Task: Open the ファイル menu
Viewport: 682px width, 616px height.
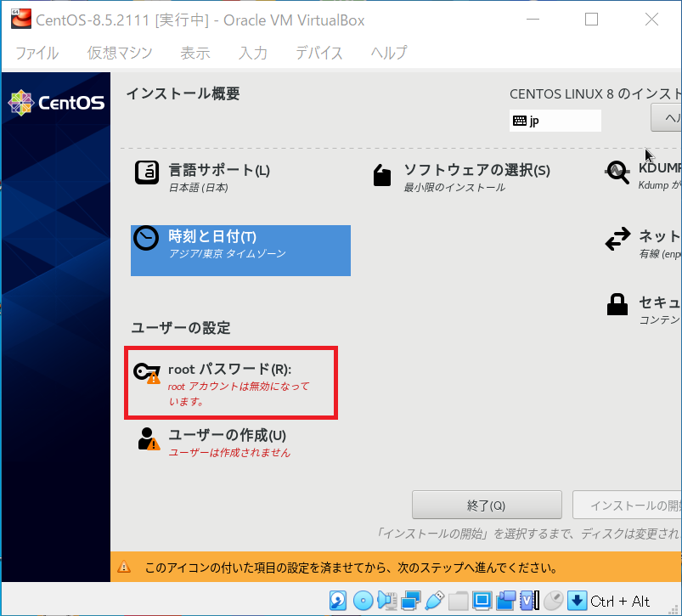Action: click(x=37, y=53)
